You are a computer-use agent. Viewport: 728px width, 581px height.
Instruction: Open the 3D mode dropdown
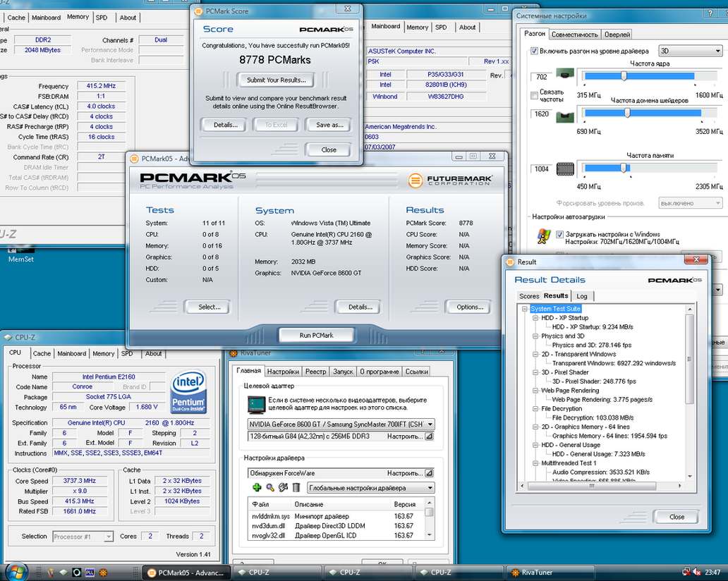tap(691, 51)
